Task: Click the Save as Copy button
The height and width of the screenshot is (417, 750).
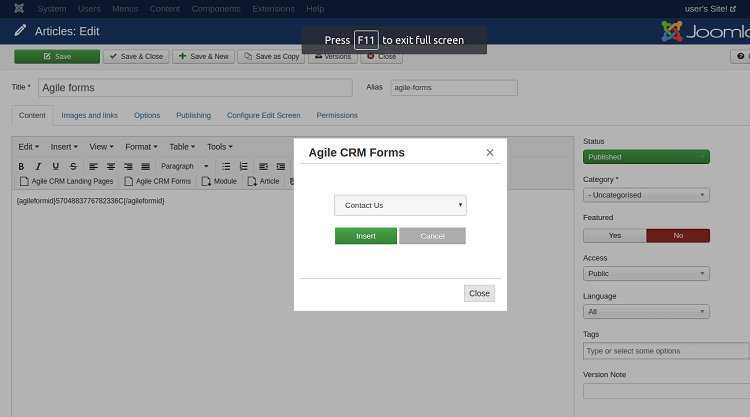Action: click(271, 56)
